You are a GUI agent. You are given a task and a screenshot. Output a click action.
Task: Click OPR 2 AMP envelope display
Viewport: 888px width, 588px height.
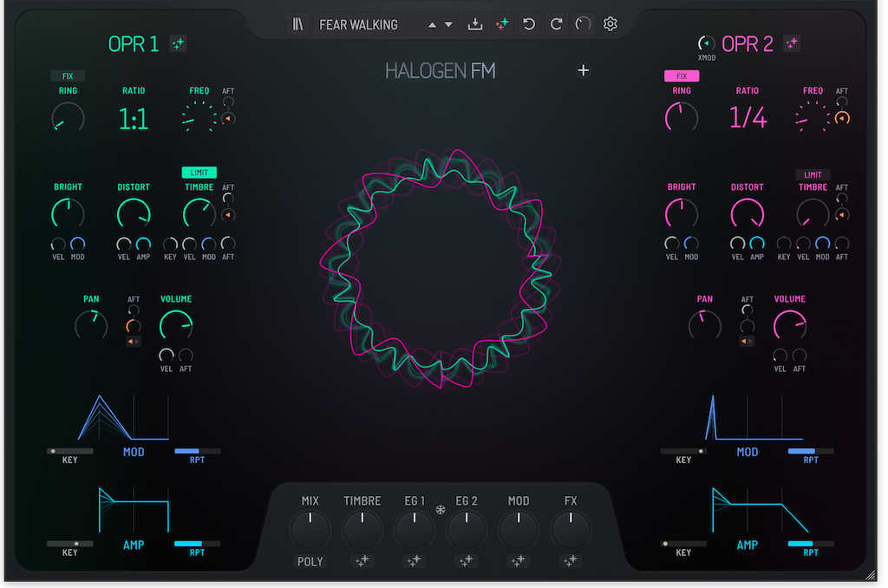tap(760, 510)
